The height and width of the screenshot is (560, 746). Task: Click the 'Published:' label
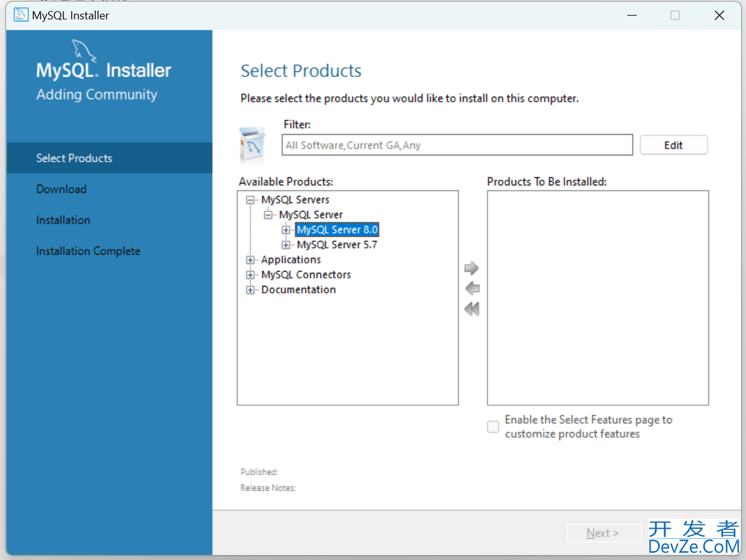[x=259, y=472]
